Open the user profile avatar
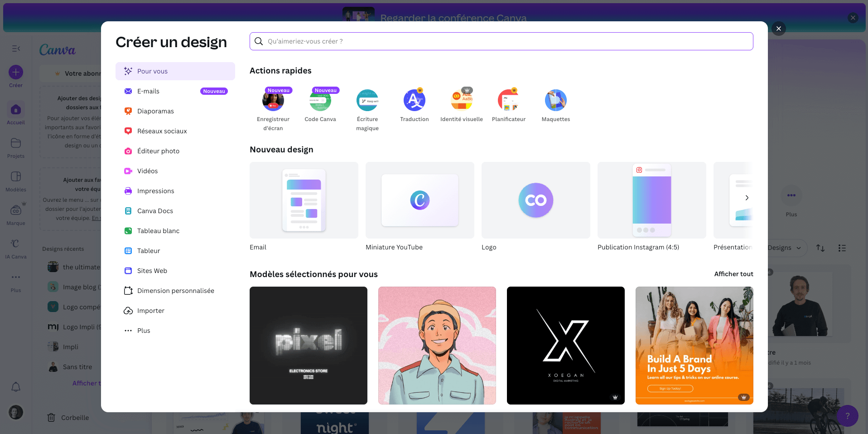The width and height of the screenshot is (868, 434). (16, 412)
